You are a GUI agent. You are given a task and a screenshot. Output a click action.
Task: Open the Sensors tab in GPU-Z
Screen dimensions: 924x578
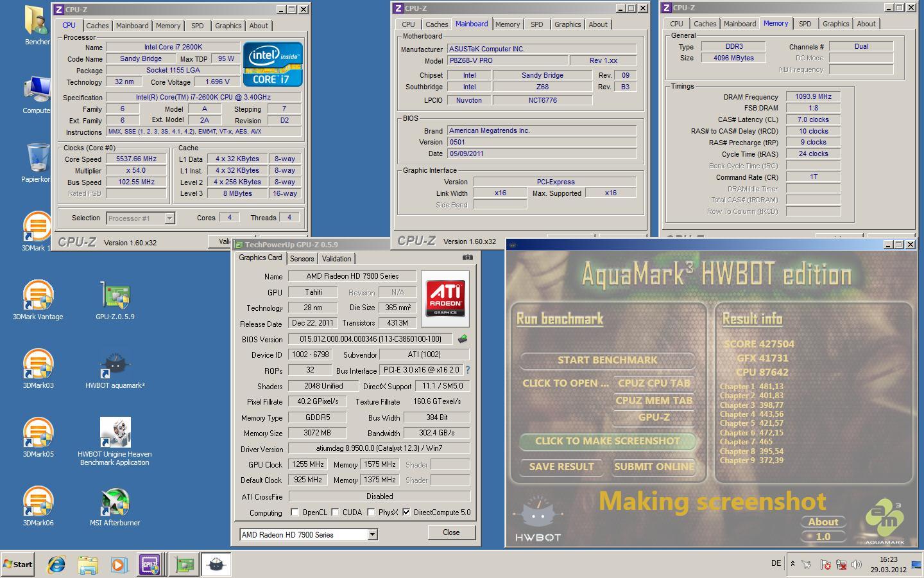pos(302,259)
